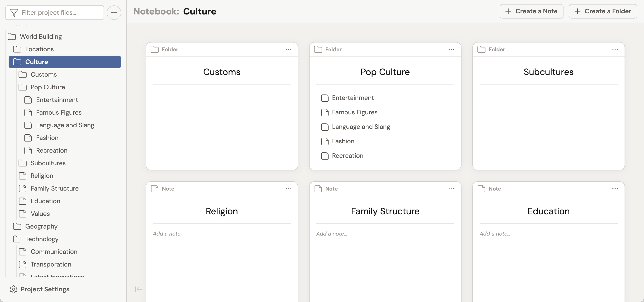Open the Family Structure note in the sidebar

54,188
